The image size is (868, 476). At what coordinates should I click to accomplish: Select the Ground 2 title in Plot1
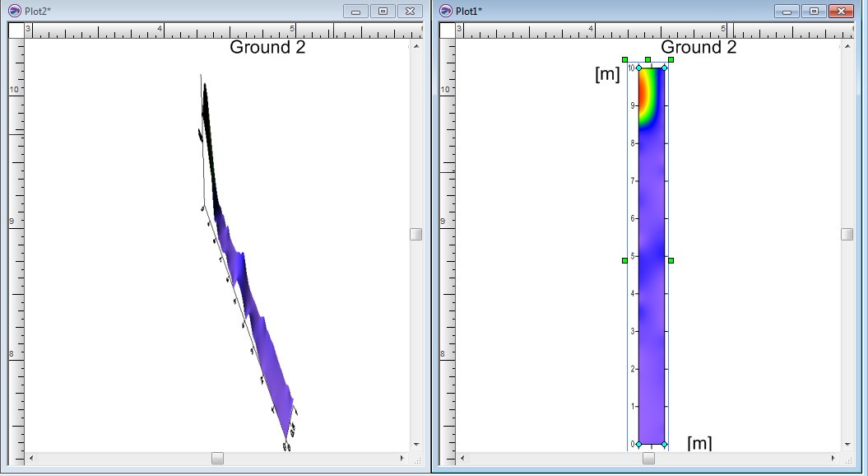(699, 48)
